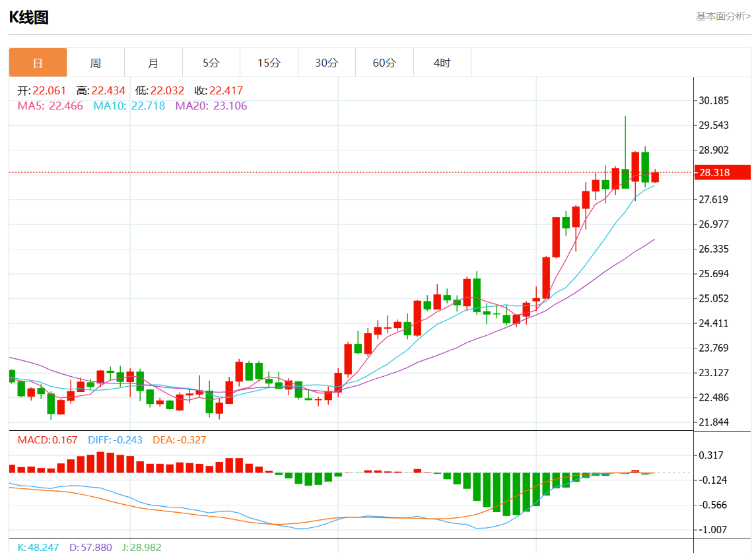The height and width of the screenshot is (553, 756).
Task: Click the 23.127 price axis label
Action: (714, 372)
